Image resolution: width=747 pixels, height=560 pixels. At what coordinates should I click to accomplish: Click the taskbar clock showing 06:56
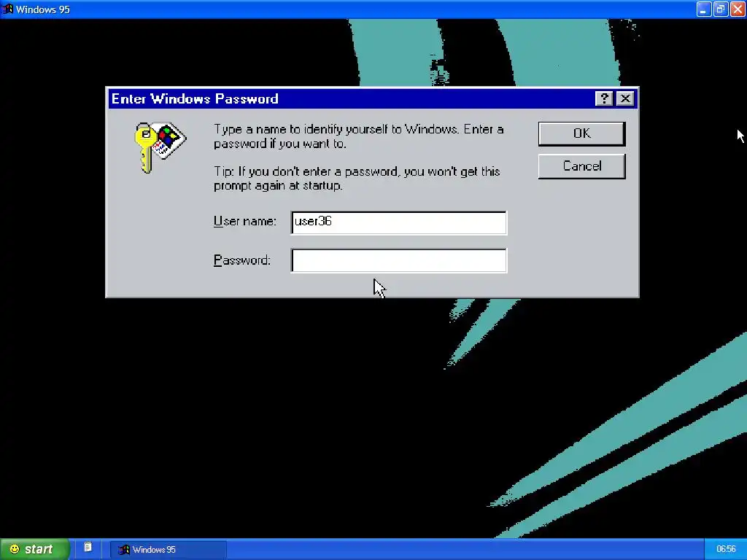tap(726, 549)
